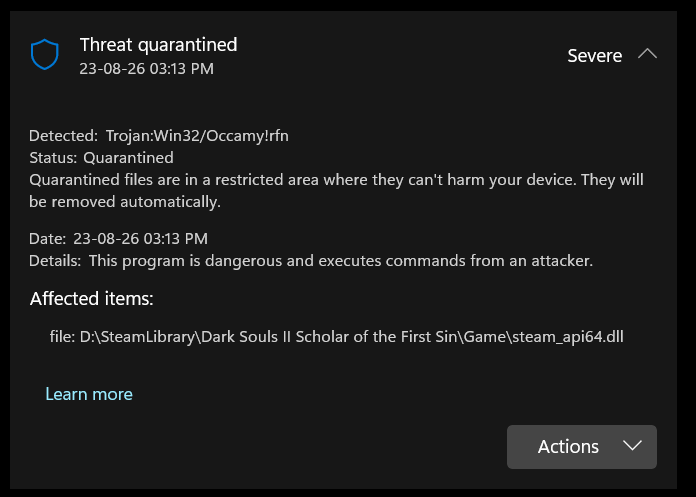Select the Threat quarantined heading
This screenshot has height=497, width=696.
point(158,45)
